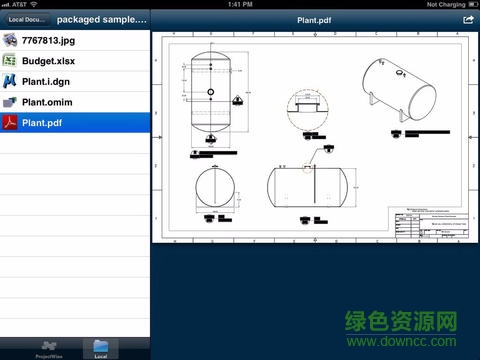Open the share/export icon
The width and height of the screenshot is (480, 360).
click(x=468, y=20)
